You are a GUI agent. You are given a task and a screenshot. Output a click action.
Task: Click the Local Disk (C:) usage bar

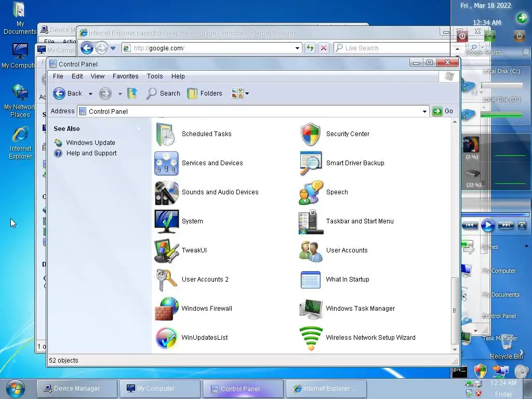tap(501, 86)
